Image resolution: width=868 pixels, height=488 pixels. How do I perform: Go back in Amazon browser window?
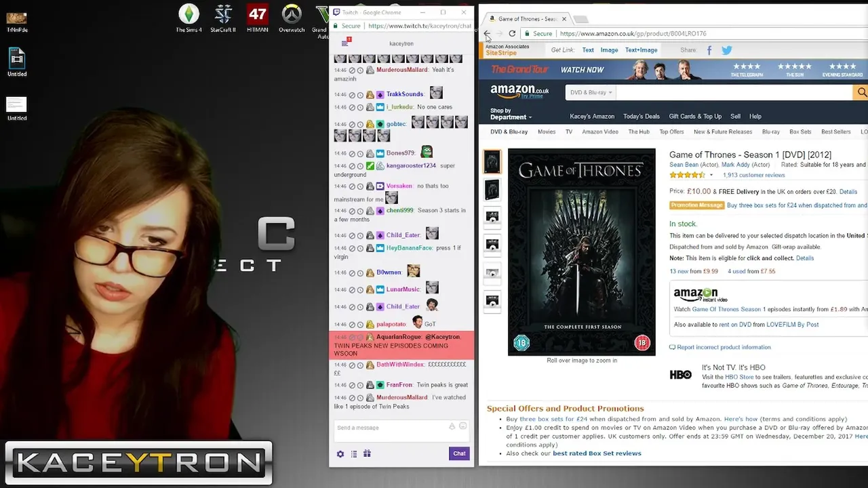pyautogui.click(x=487, y=33)
